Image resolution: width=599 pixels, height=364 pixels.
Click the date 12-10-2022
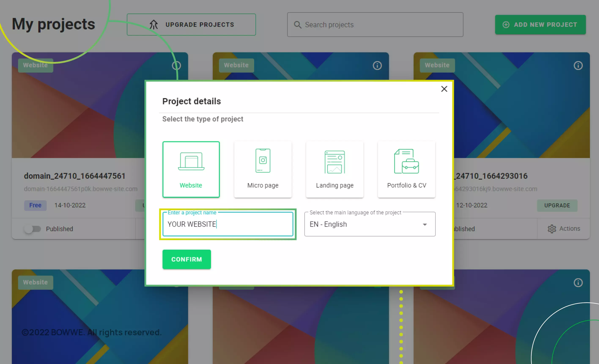pos(472,205)
